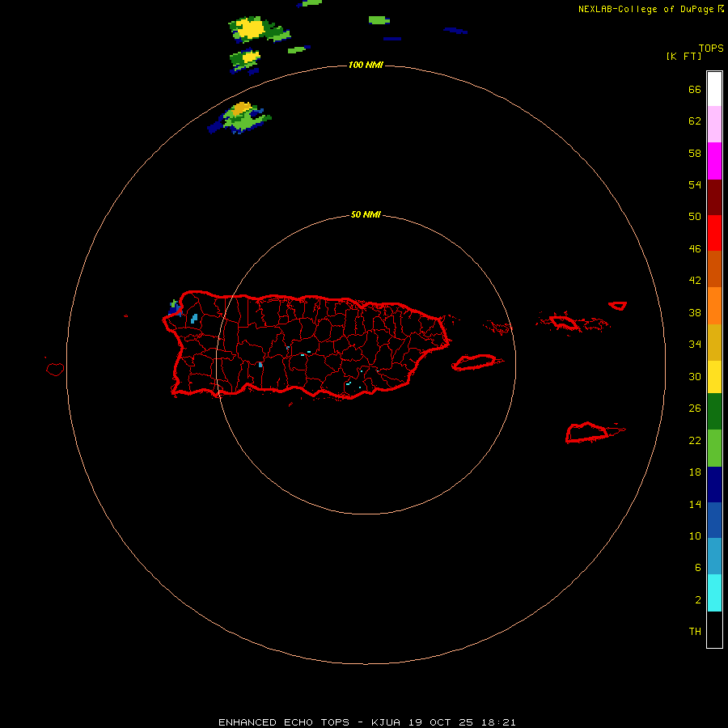Click the '54' legend value
728x728 pixels.
pos(695,184)
